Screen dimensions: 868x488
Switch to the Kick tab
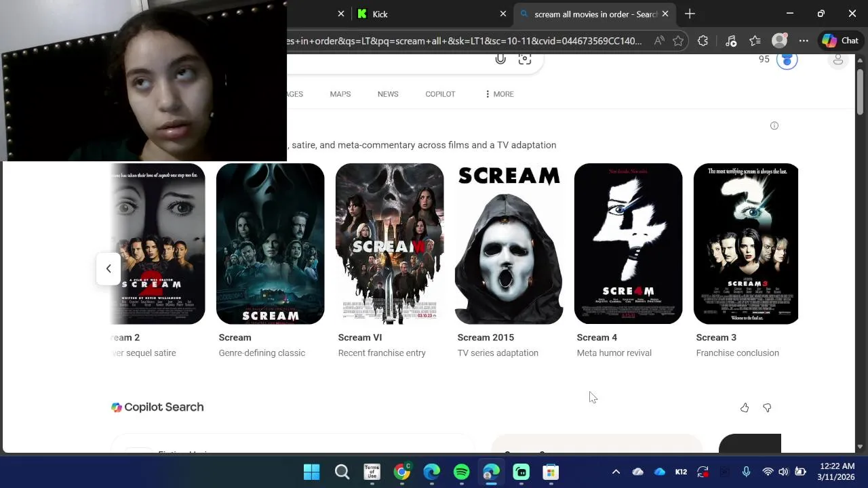[433, 14]
